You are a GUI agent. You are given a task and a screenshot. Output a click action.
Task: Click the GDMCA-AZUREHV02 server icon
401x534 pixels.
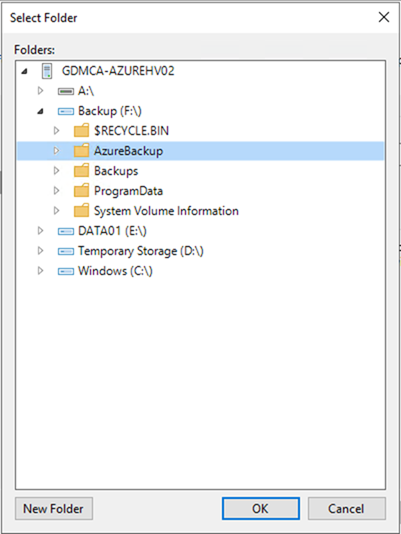coord(47,71)
